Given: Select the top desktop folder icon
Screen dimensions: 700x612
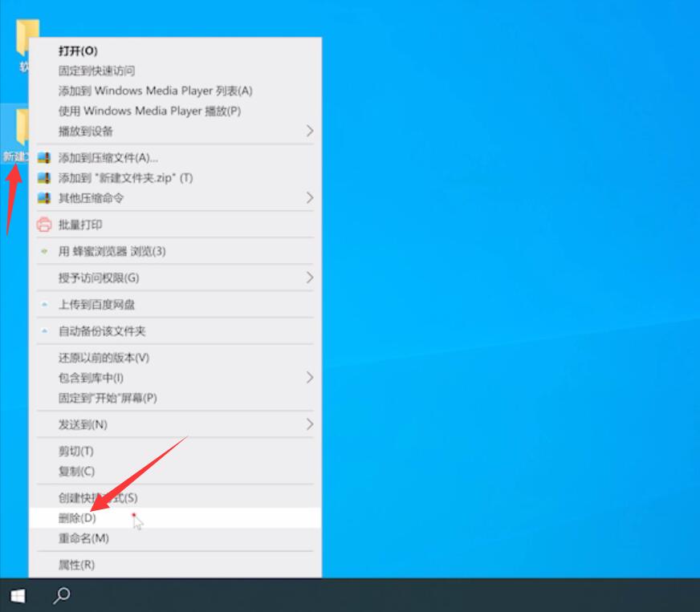Looking at the screenshot, I should pyautogui.click(x=26, y=38).
